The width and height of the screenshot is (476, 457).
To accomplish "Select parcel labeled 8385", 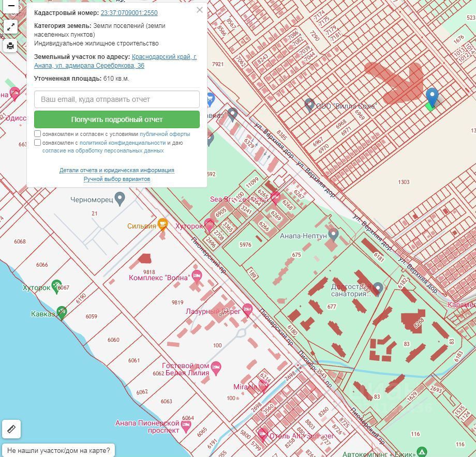I will coord(281,135).
